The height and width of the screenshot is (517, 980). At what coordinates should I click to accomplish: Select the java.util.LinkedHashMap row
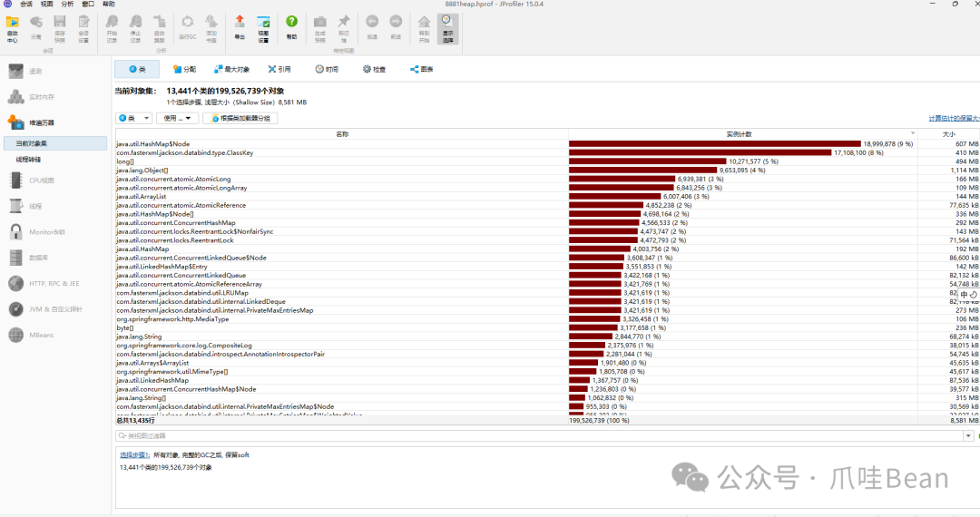coord(547,380)
